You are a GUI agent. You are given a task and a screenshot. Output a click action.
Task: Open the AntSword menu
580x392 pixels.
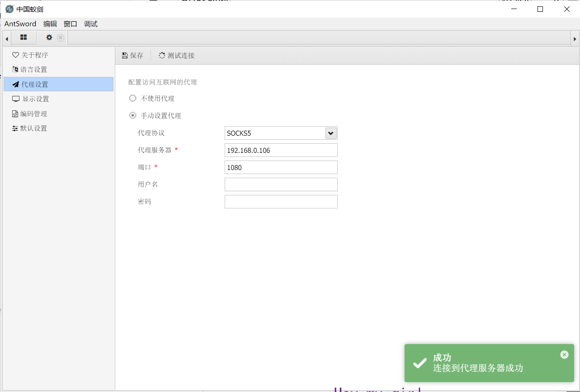pyautogui.click(x=20, y=24)
